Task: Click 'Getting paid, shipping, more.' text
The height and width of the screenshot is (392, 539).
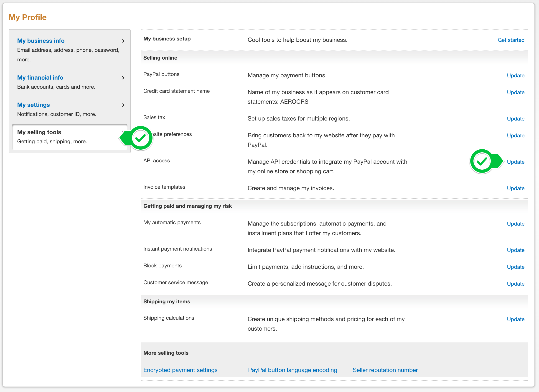Action: click(x=52, y=141)
